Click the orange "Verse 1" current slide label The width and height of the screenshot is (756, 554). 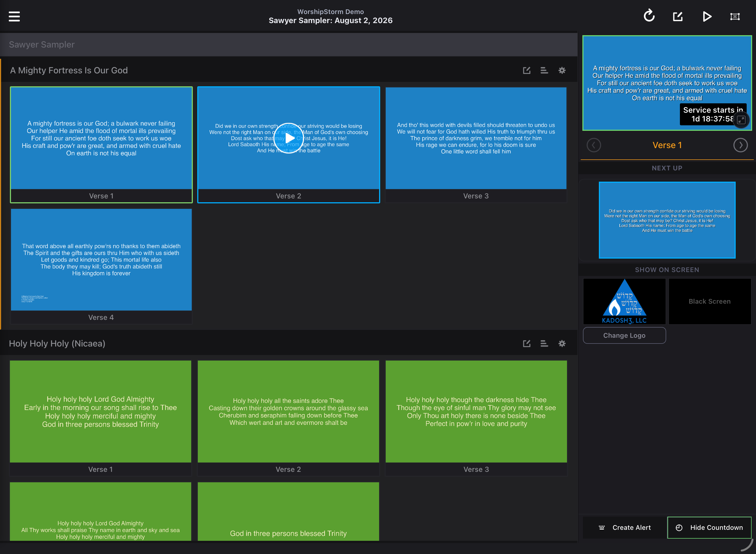tap(667, 145)
